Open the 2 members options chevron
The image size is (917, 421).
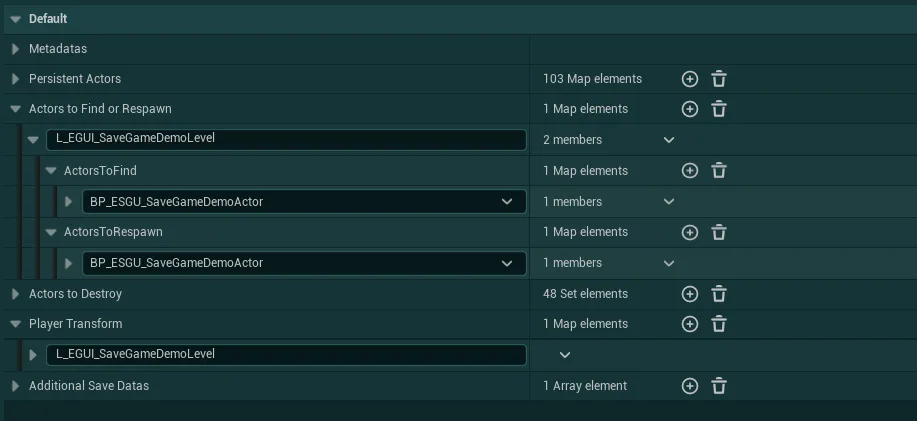pyautogui.click(x=669, y=140)
